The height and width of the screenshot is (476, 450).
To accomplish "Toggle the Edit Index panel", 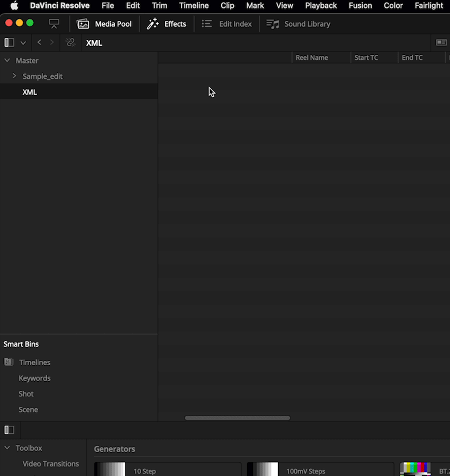I will click(226, 24).
